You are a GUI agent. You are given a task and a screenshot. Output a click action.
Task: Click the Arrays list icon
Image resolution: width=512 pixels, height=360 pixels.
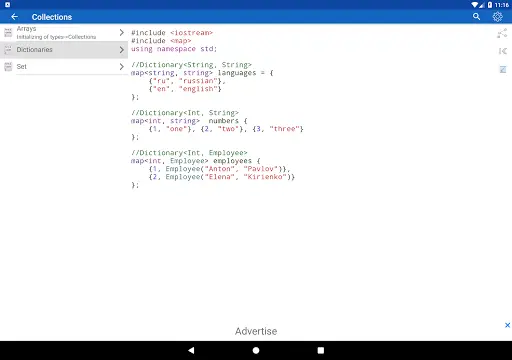(8, 33)
